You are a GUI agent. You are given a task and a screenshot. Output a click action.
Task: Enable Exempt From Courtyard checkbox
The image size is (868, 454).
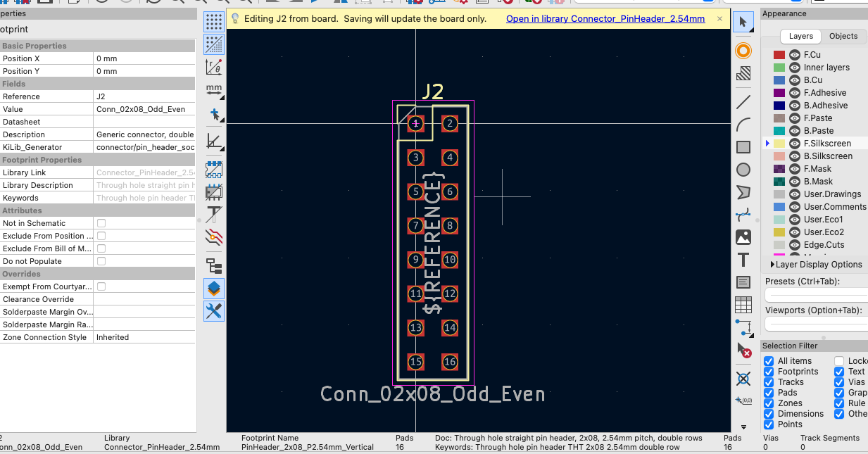tap(101, 286)
